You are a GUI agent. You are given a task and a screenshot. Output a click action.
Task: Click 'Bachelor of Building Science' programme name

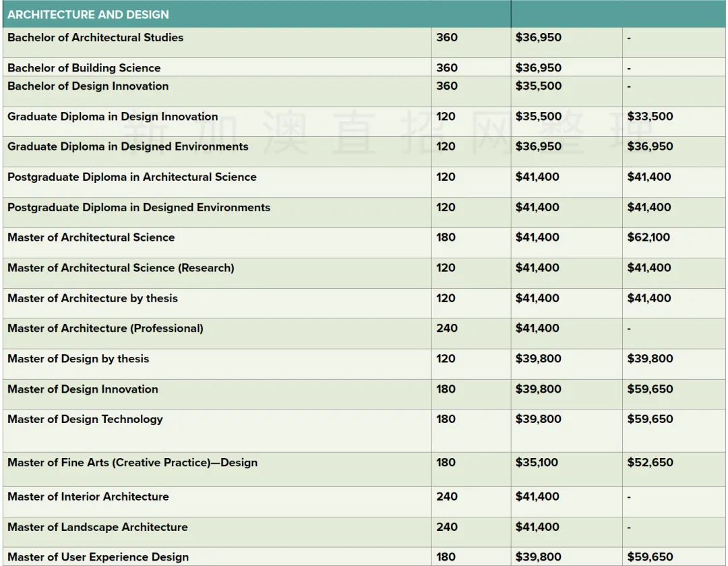(x=84, y=68)
